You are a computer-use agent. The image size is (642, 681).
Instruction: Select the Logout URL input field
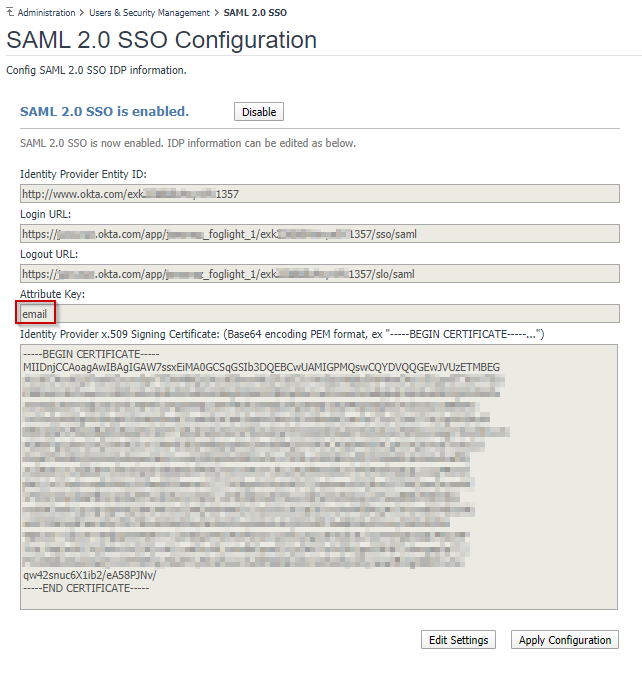[319, 274]
